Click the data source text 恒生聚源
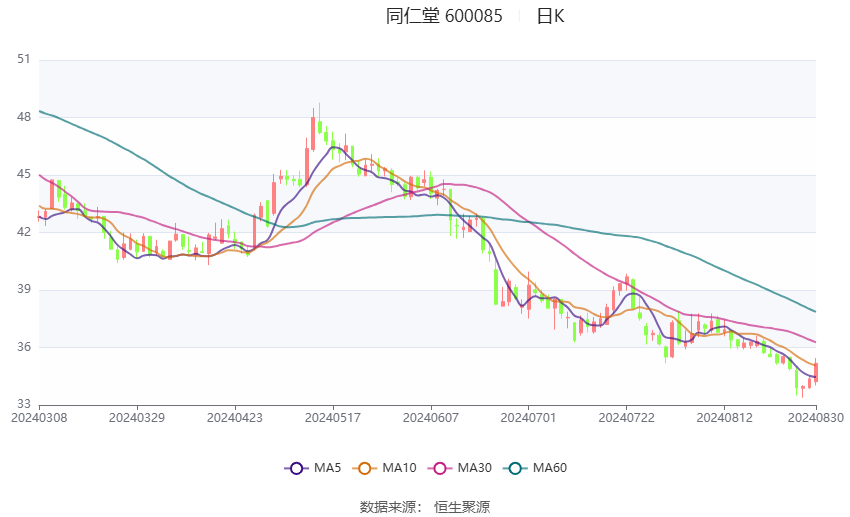Image resolution: width=850 pixels, height=517 pixels. pos(462,507)
